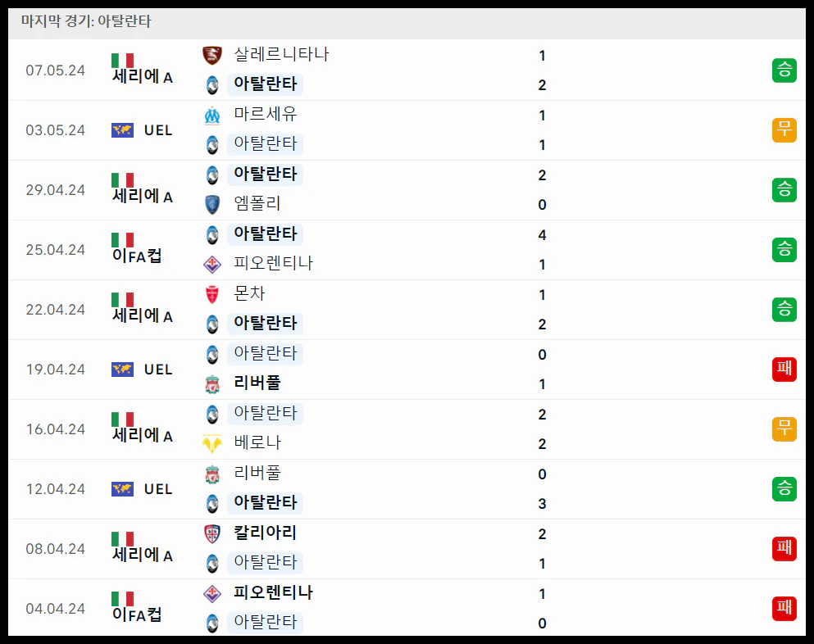Viewport: 814px width, 644px height.
Task: Select 살레르니타나 team name
Action: 281,54
